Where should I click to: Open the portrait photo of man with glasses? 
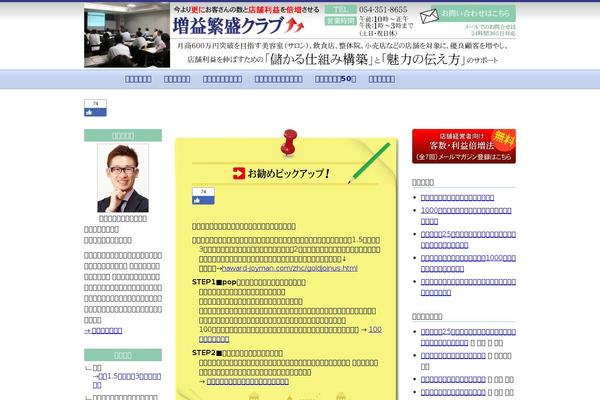pyautogui.click(x=123, y=178)
